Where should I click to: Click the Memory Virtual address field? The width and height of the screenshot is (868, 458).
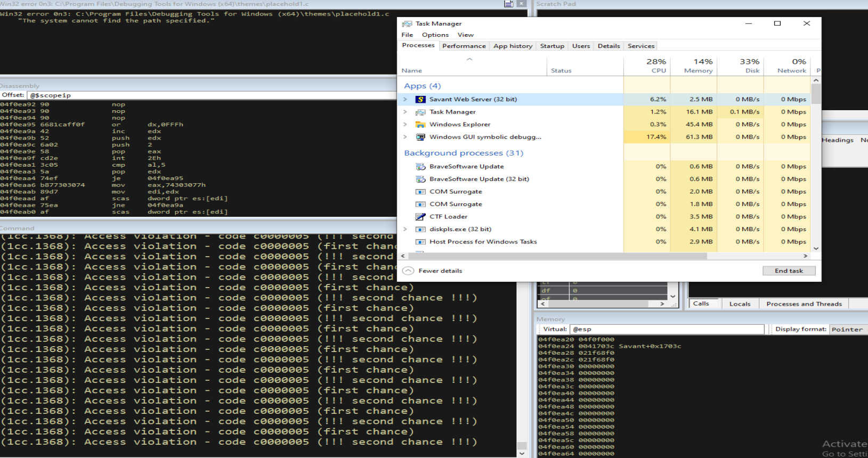[x=667, y=329]
